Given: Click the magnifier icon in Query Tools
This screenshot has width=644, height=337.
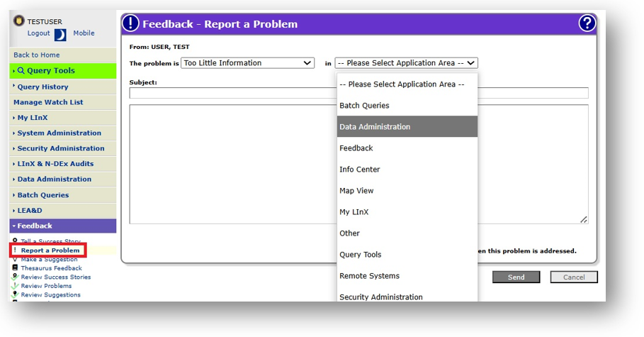Looking at the screenshot, I should 21,70.
